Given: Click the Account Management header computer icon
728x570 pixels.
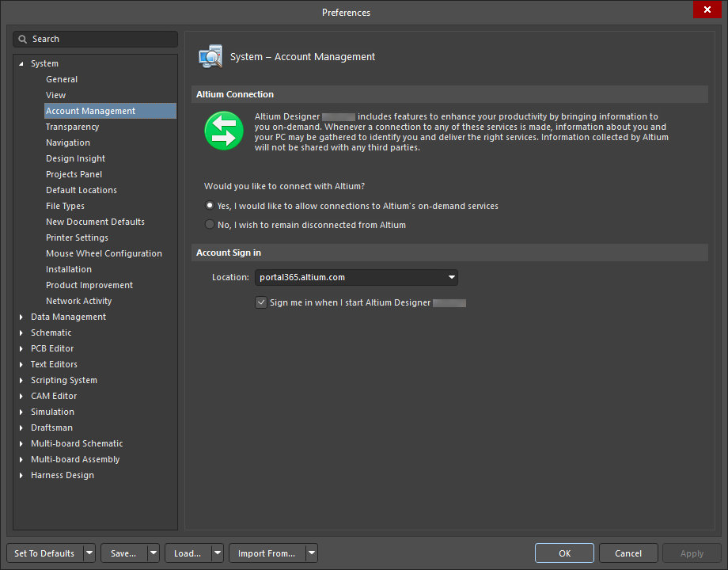Looking at the screenshot, I should tap(210, 57).
